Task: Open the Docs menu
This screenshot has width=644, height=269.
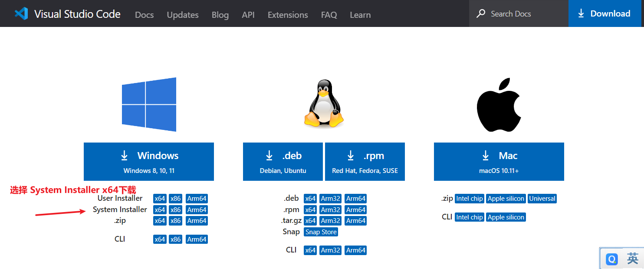Action: [x=145, y=15]
